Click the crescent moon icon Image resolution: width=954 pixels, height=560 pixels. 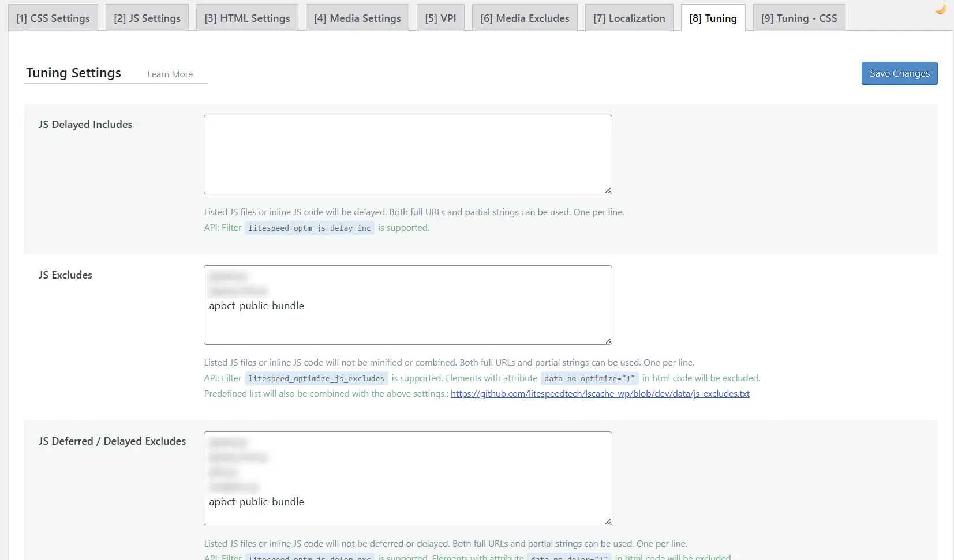point(941,9)
